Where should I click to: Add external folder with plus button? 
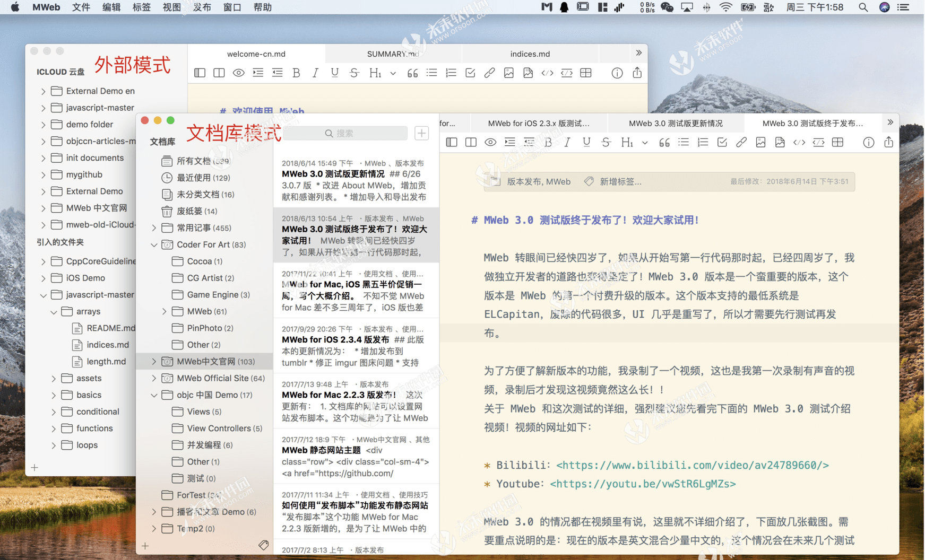pyautogui.click(x=34, y=468)
